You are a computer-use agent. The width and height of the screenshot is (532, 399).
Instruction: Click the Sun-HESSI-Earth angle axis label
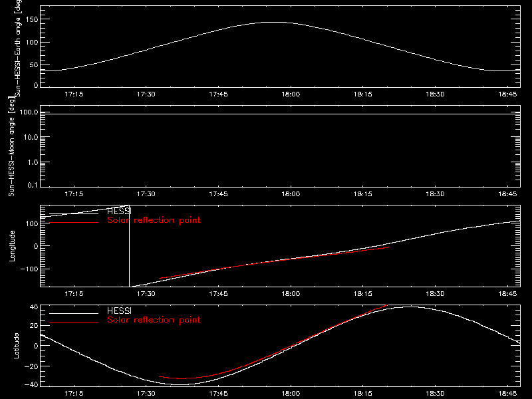point(18,48)
